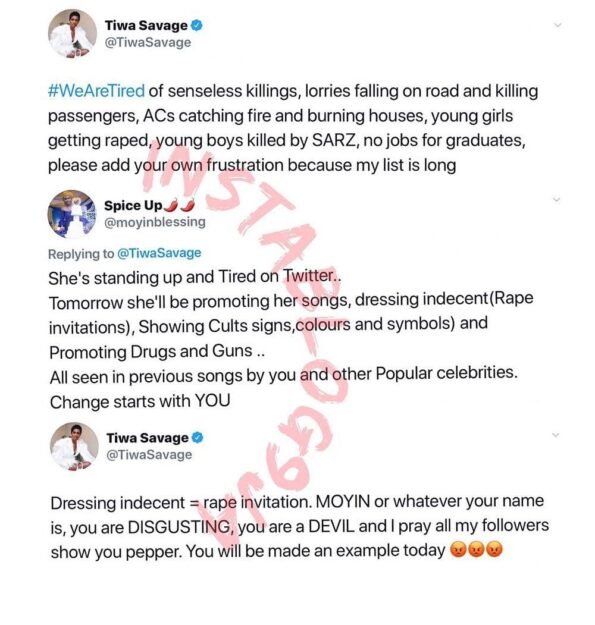Follow the 'Replying to @TiwaSavage' mention link
This screenshot has width=595, height=625.
159,254
